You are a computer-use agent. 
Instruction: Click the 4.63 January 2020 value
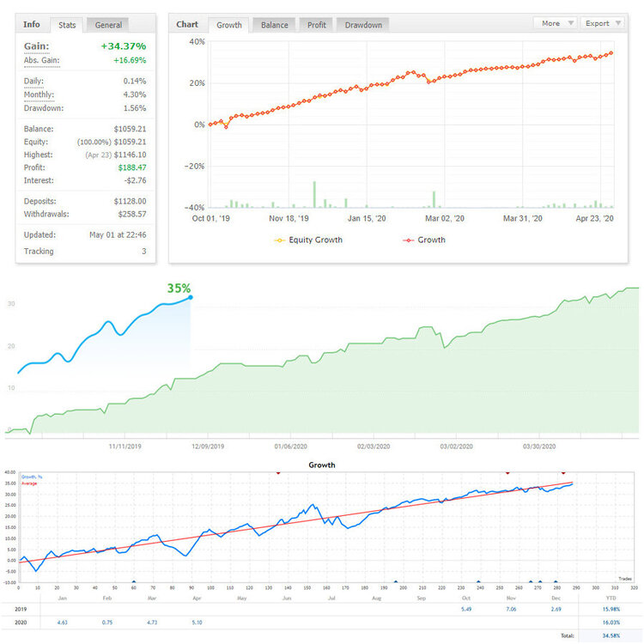tap(63, 623)
